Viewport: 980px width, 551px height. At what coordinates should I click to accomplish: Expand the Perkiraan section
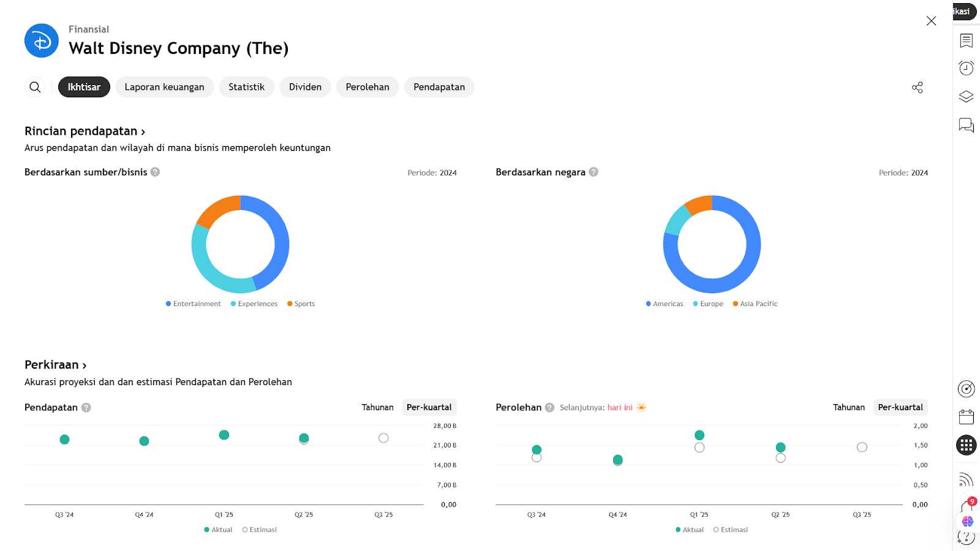55,365
